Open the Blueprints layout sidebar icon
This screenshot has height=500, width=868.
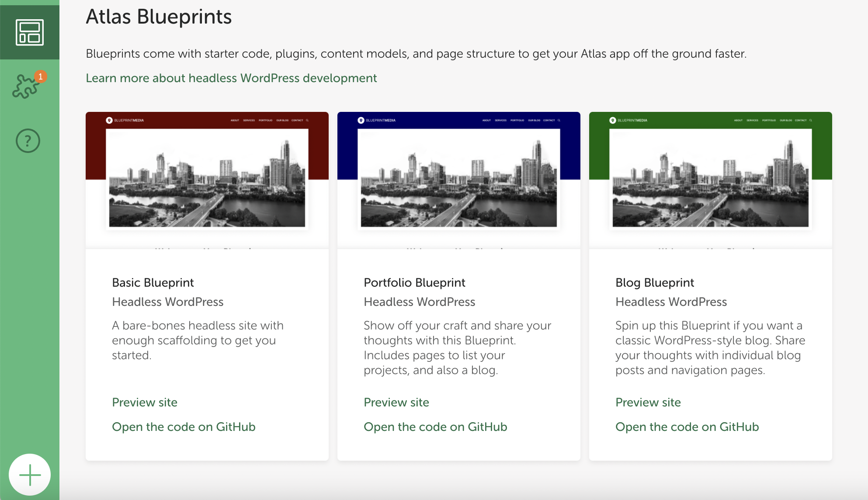[30, 32]
